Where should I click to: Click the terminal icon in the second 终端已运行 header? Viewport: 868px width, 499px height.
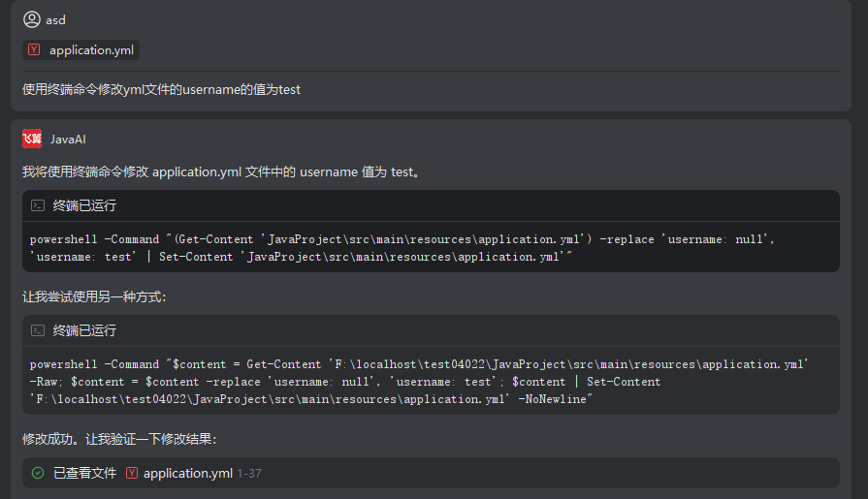[x=38, y=330]
